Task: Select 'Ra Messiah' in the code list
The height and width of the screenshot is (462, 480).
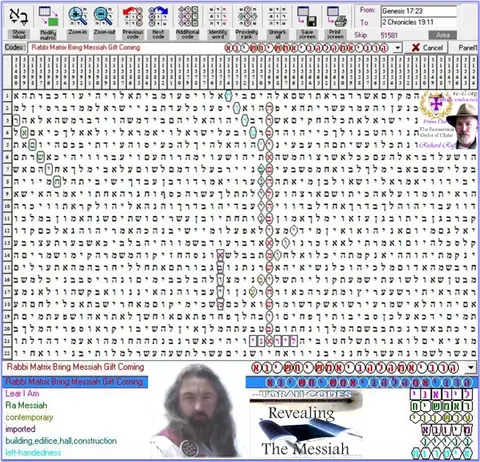Action: click(x=26, y=405)
